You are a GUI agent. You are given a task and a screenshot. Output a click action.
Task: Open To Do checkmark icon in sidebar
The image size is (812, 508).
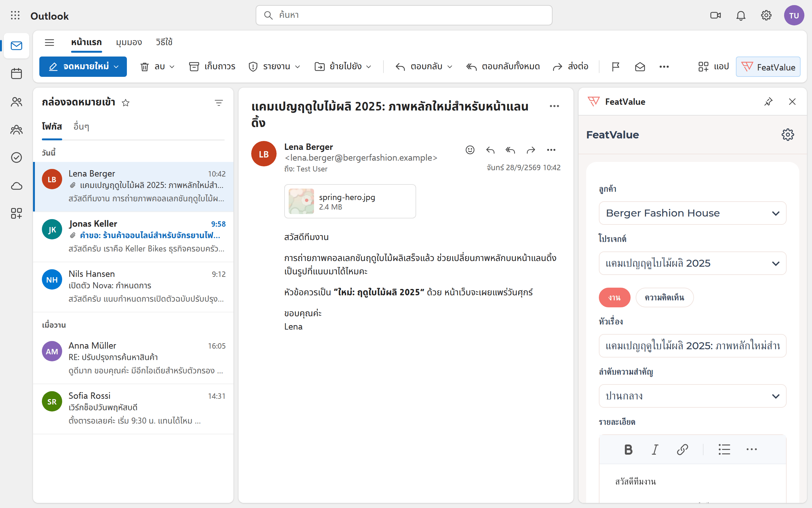point(16,157)
